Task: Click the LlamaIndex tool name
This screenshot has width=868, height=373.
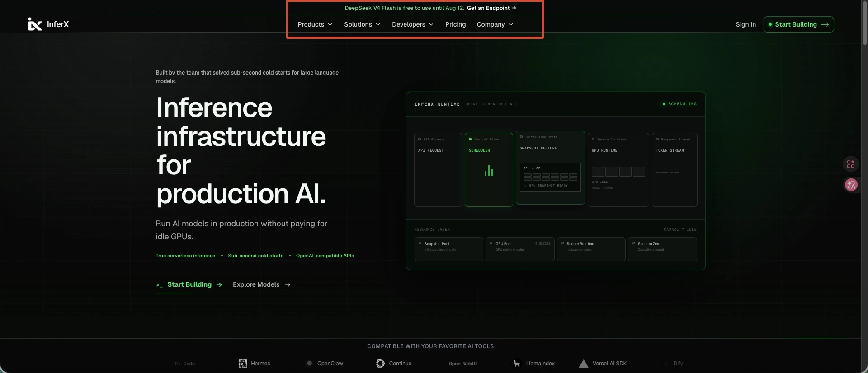Action: 540,364
